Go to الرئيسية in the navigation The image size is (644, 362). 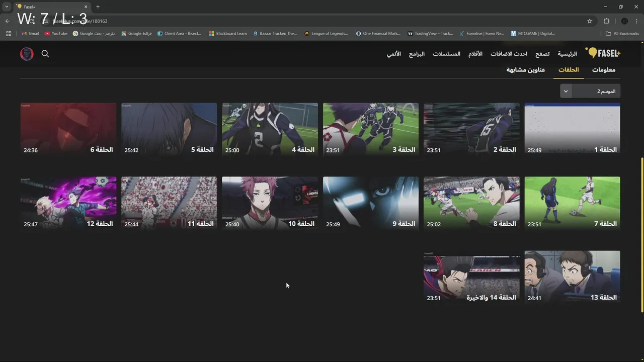[x=568, y=54]
